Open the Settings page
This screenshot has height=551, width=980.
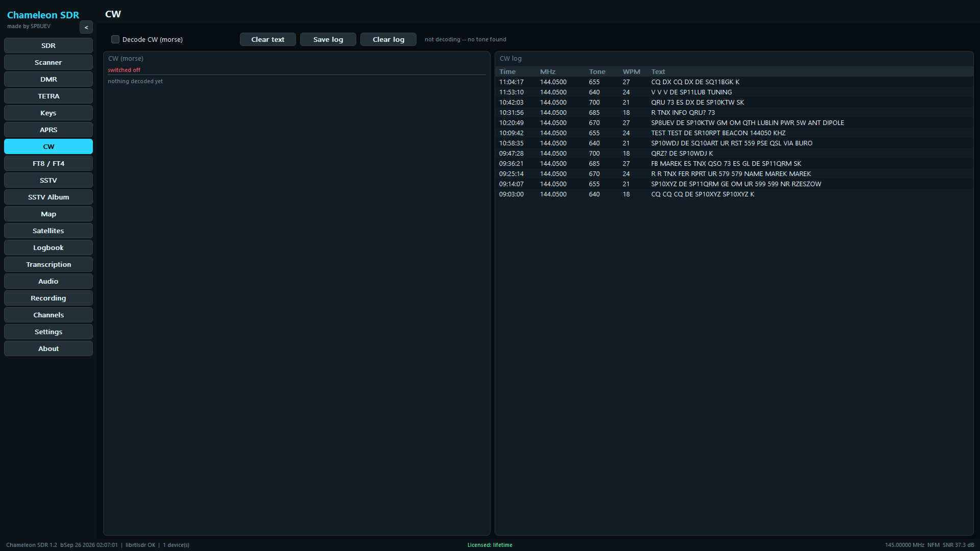coord(48,332)
